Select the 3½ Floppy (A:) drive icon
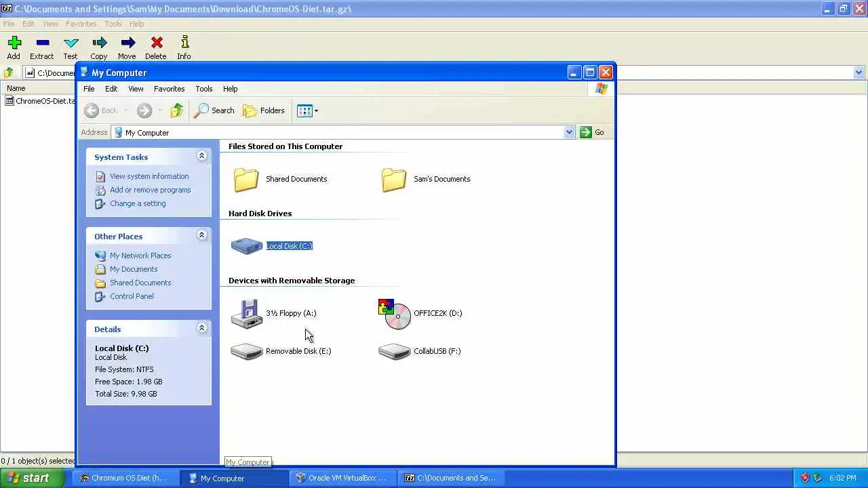This screenshot has width=868, height=488. 247,313
